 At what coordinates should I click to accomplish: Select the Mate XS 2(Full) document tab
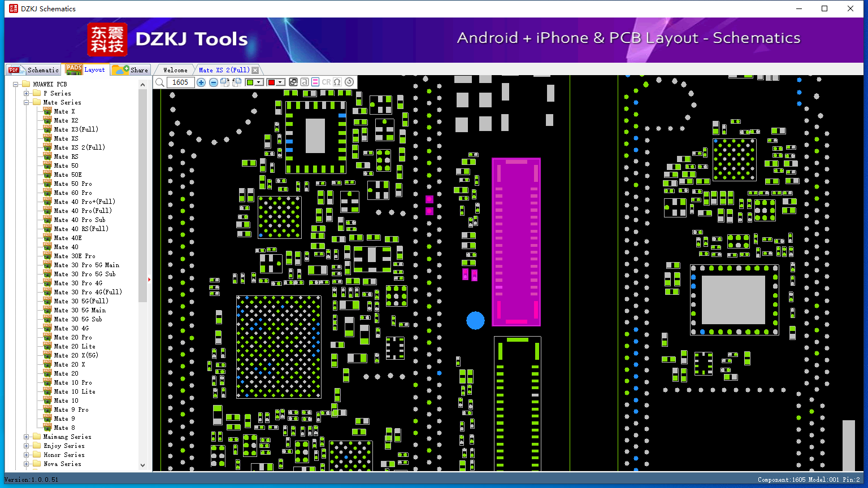[224, 70]
